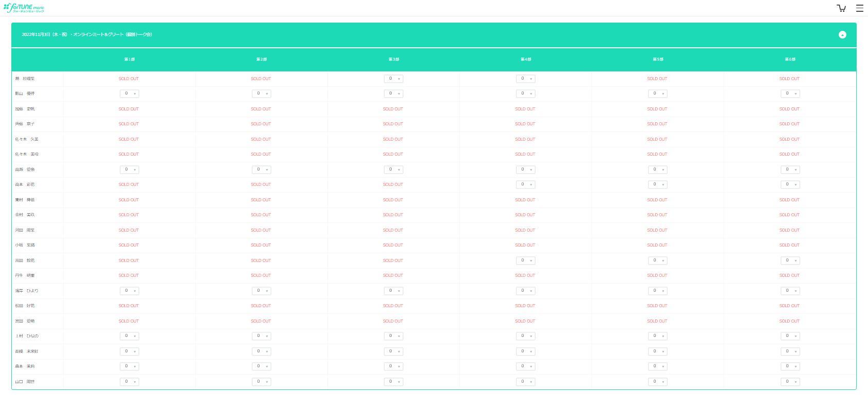
Task: Open 濱岸 ひより 第2部 quantity dropdown
Action: coord(262,291)
